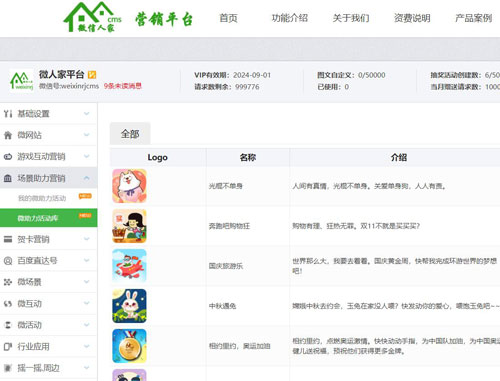500x381 pixels.
Task: Click the yellow verified badge beside 微人家平台
Action: 92,75
